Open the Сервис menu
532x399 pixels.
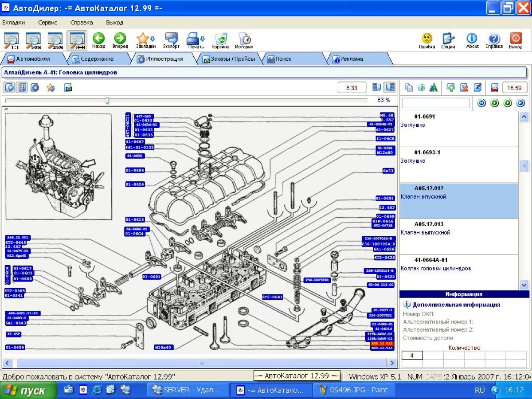47,22
